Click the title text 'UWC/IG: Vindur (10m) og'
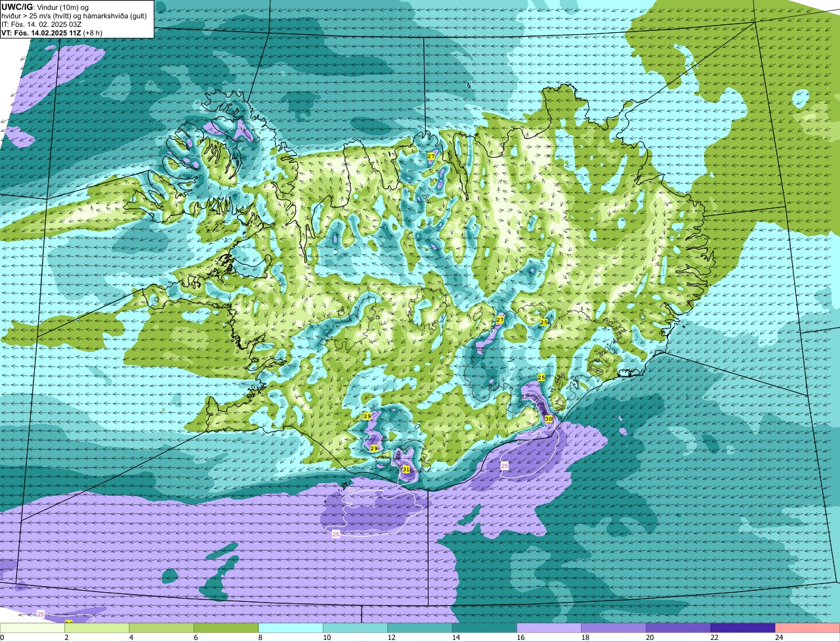 45,7
